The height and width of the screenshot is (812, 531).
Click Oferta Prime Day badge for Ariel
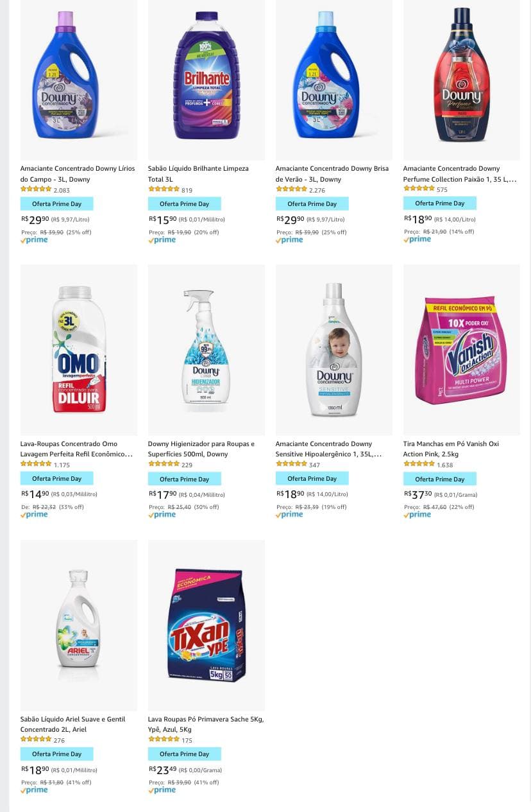click(56, 754)
